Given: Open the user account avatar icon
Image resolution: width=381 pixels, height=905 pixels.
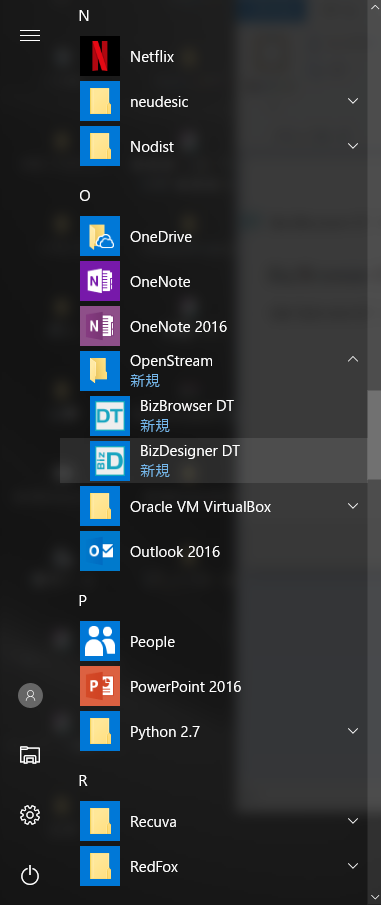Looking at the screenshot, I should tap(30, 695).
